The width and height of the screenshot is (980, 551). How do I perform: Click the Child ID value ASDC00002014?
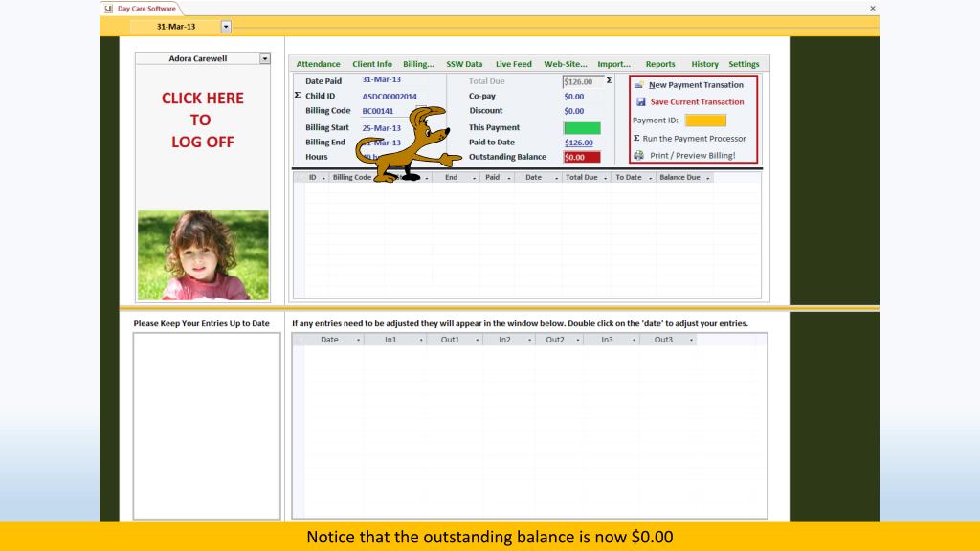point(390,97)
